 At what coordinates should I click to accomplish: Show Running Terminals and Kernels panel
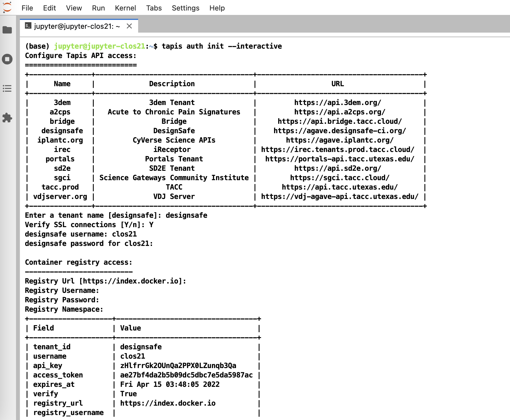tap(7, 59)
